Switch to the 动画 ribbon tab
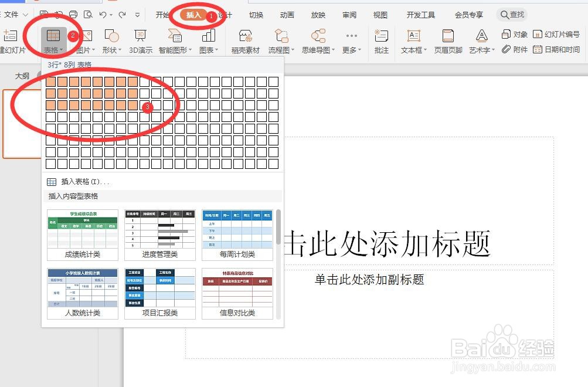This screenshot has width=588, height=387. tap(286, 15)
